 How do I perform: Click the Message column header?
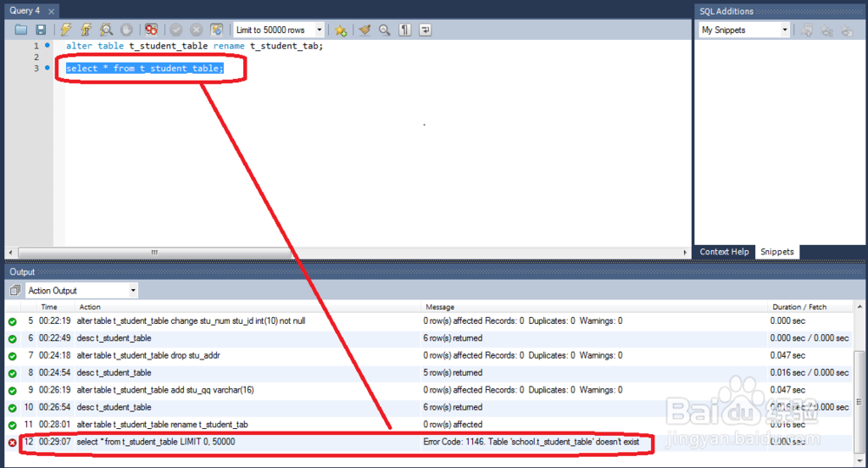(x=439, y=307)
